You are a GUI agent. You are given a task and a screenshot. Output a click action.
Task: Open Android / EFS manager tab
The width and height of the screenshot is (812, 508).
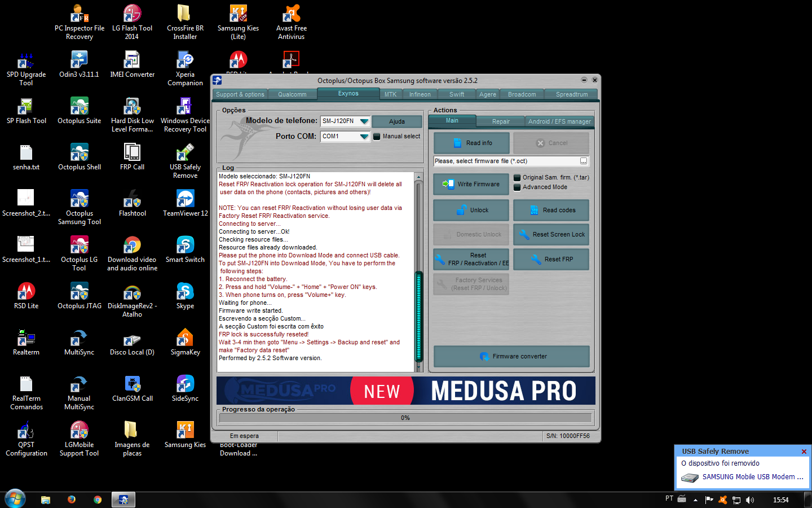click(x=559, y=121)
